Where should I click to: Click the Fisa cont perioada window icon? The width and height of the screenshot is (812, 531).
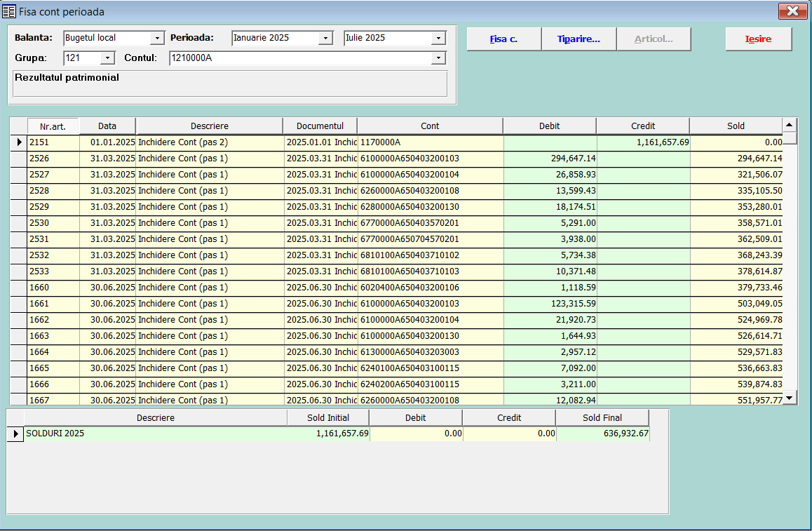tap(9, 11)
